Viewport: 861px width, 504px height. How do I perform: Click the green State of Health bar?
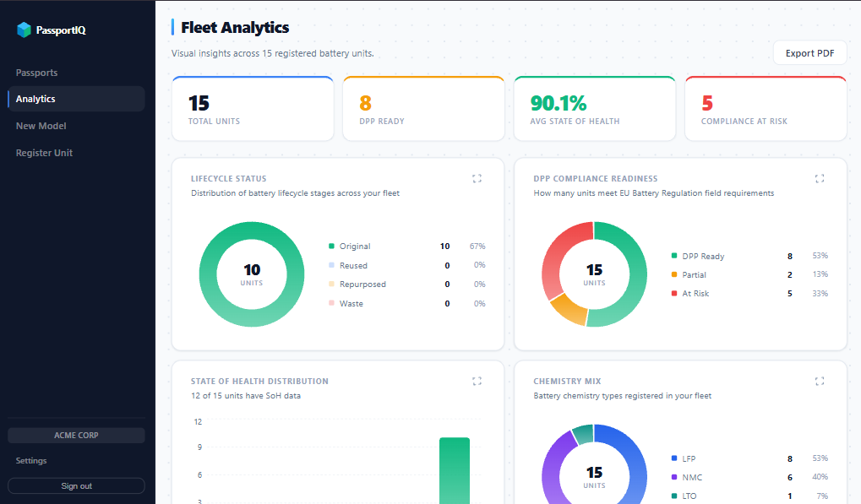[454, 470]
